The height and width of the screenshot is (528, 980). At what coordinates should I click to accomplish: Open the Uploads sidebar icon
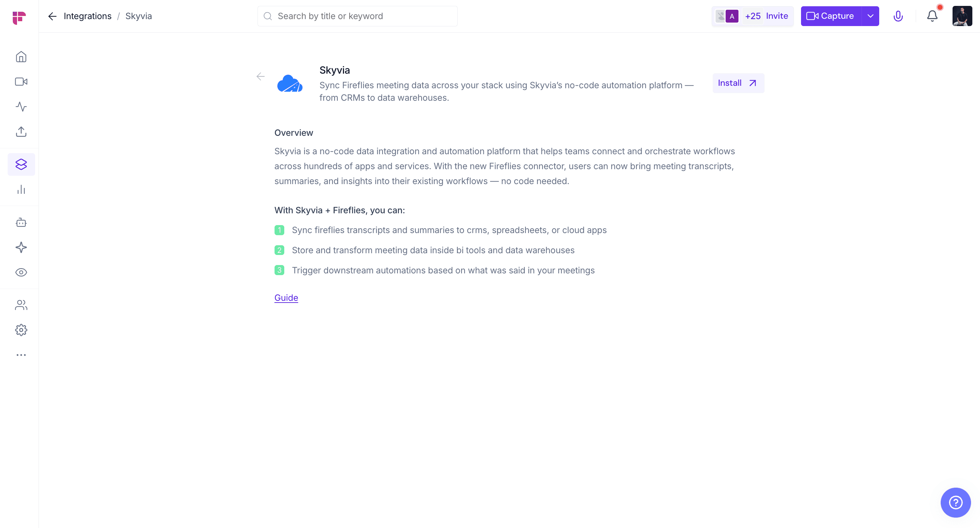pyautogui.click(x=21, y=132)
